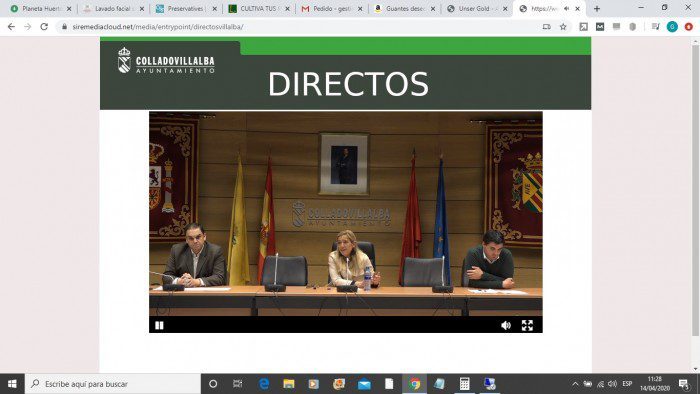Screen dimensions: 700x394
Task: Pause the live video stream
Action: tap(159, 325)
